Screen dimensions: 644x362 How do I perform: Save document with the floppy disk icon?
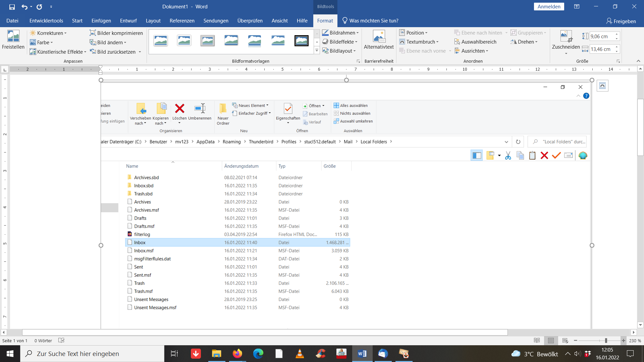pyautogui.click(x=12, y=7)
